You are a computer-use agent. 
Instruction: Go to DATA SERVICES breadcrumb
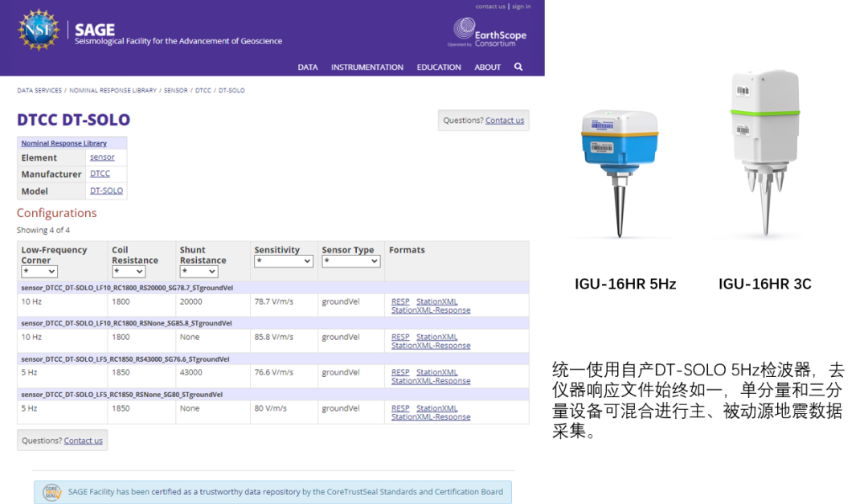(x=39, y=90)
